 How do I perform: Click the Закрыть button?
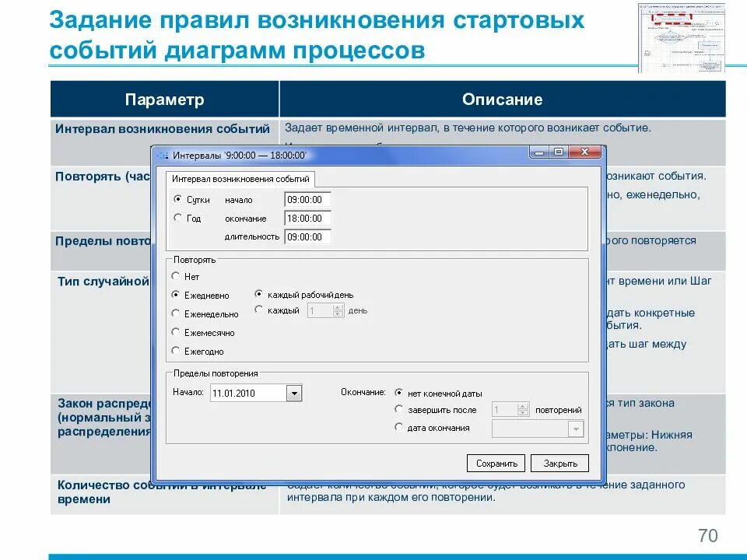559,464
